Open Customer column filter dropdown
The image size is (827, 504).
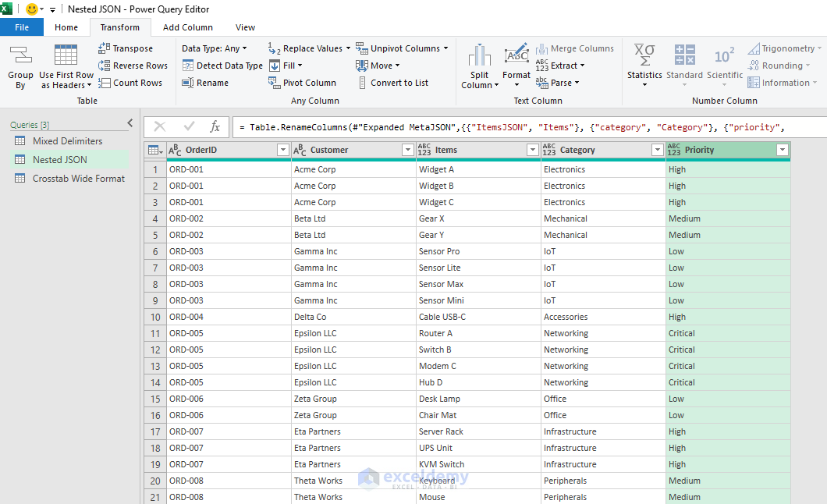(x=408, y=151)
